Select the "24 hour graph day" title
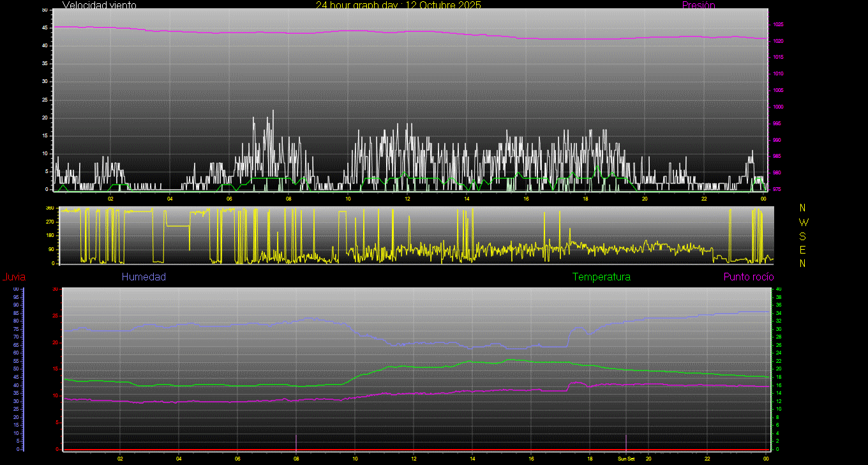This screenshot has width=868, height=465. click(398, 5)
